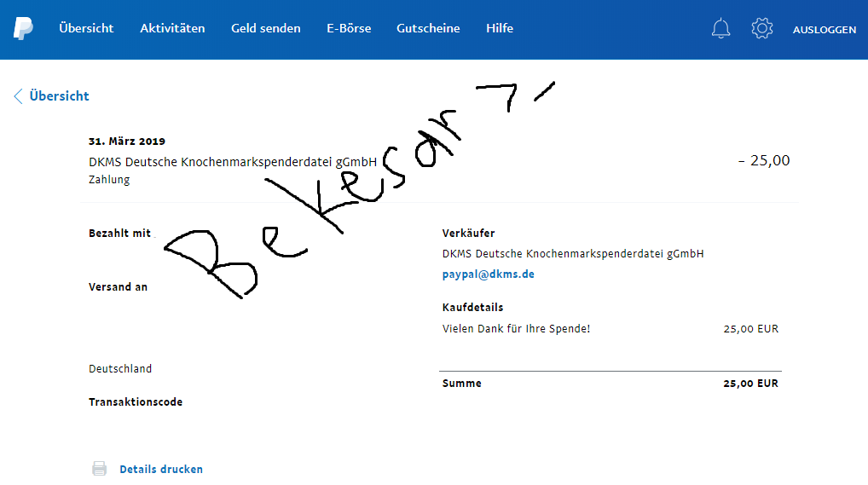Click the date 31. März 2019
This screenshot has width=868, height=485.
(127, 141)
